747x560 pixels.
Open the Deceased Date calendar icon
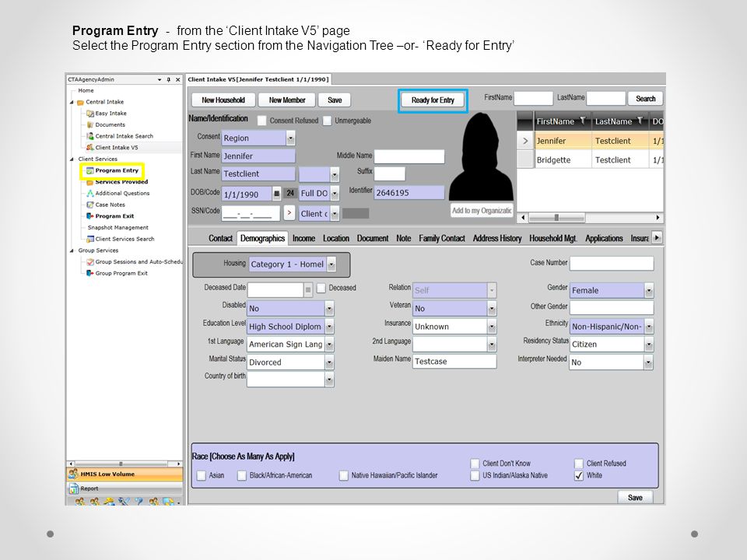[x=308, y=289]
